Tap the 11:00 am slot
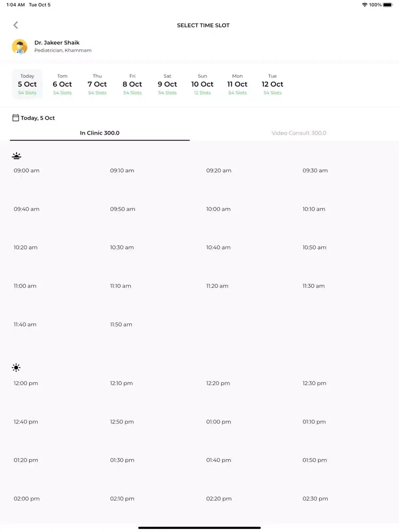The width and height of the screenshot is (399, 532). tap(25, 286)
